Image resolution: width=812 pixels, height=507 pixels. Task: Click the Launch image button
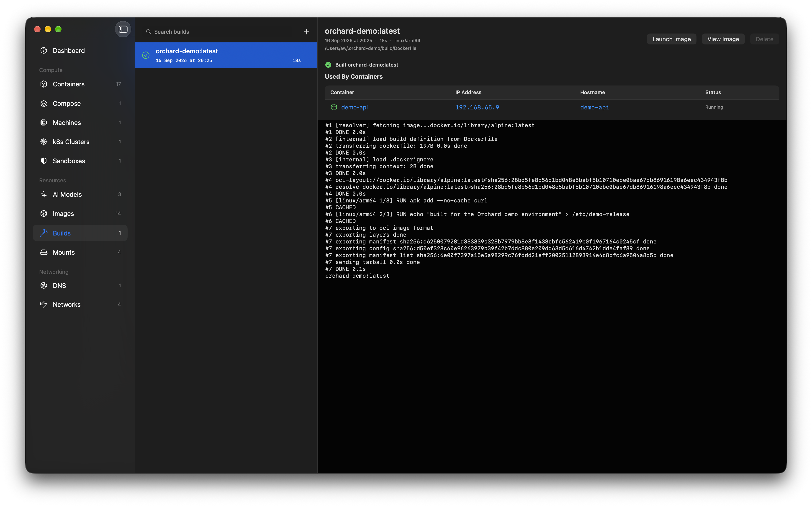click(671, 39)
